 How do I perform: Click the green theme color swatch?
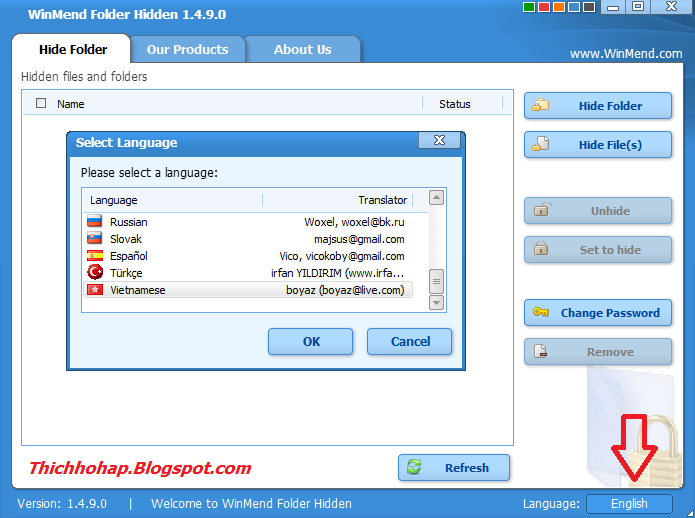point(528,7)
